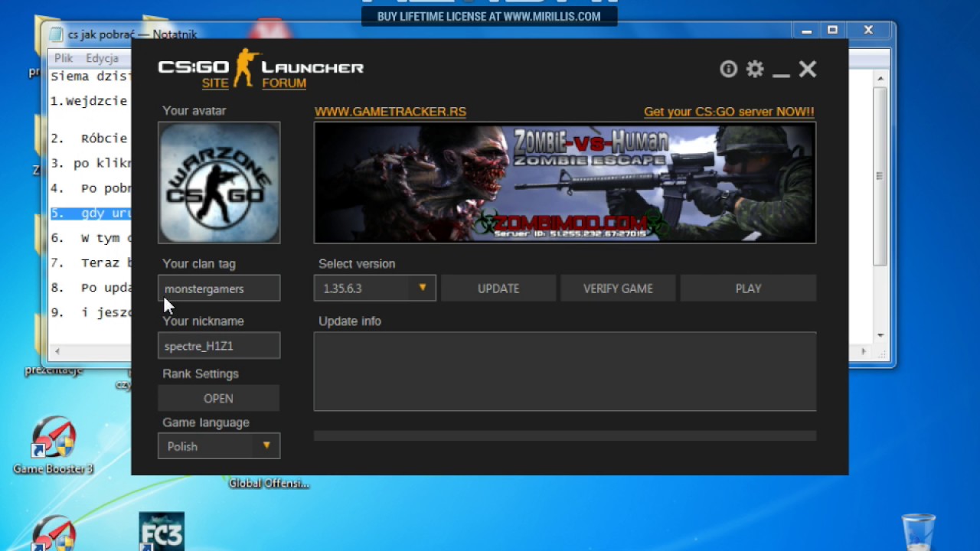Minimize the CS:GO Launcher window
980x551 pixels.
tap(781, 75)
